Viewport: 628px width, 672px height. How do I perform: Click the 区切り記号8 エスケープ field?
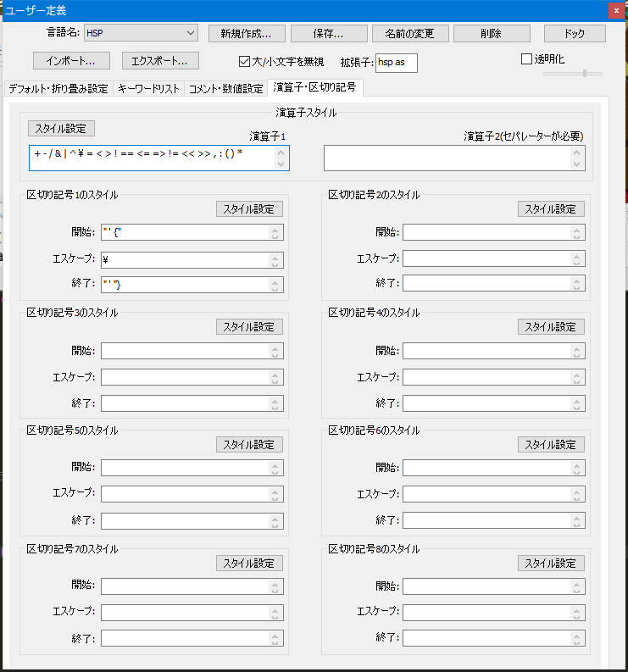[494, 612]
